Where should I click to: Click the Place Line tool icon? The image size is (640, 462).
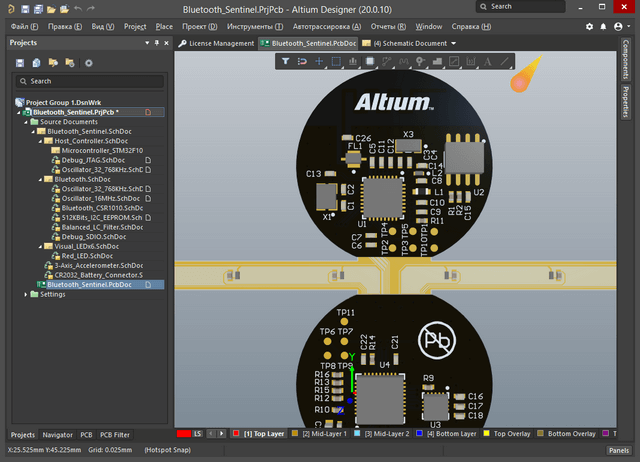pyautogui.click(x=505, y=61)
